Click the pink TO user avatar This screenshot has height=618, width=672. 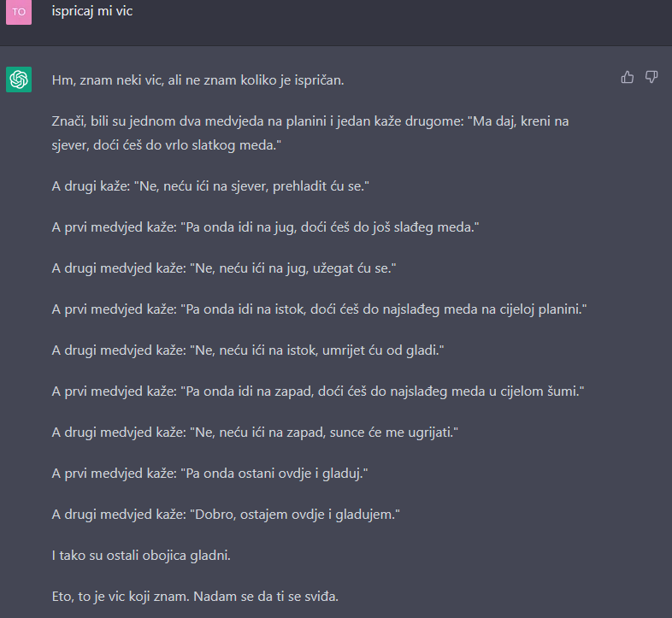(19, 12)
